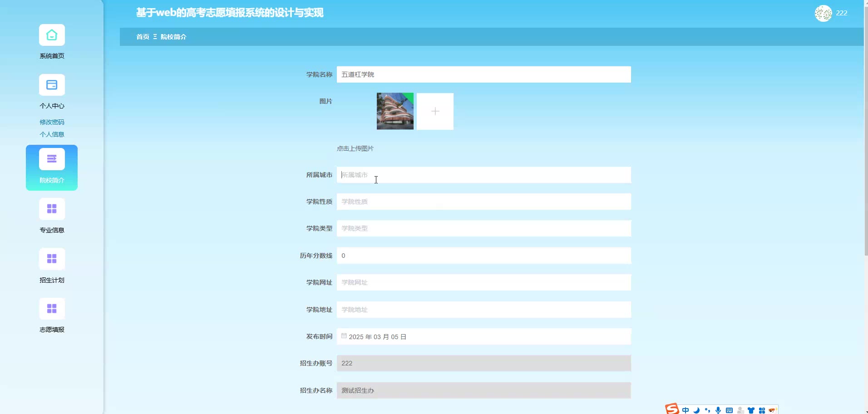Start IME voice input microphone
The width and height of the screenshot is (868, 414).
(718, 410)
